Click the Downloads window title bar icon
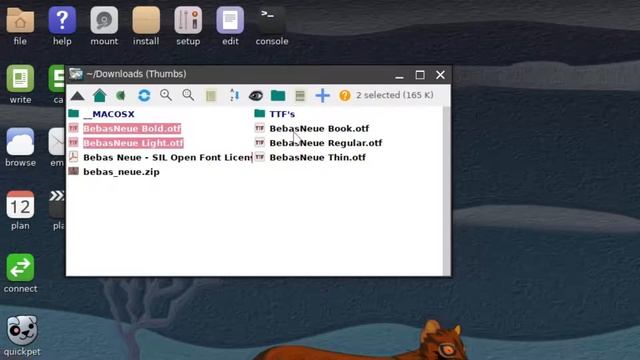 point(76,74)
